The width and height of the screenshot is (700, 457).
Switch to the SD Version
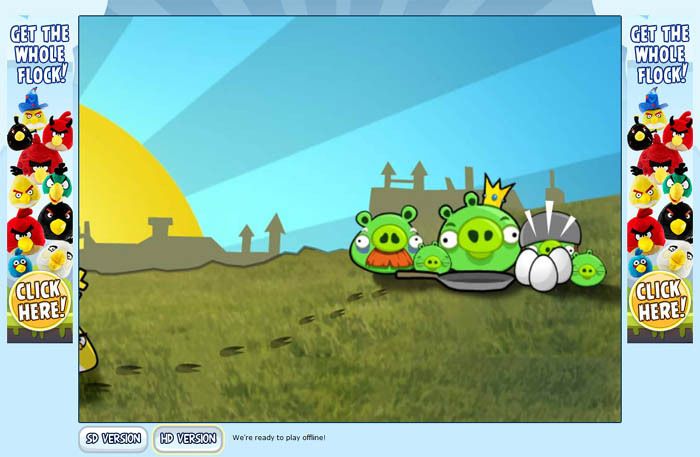(113, 438)
